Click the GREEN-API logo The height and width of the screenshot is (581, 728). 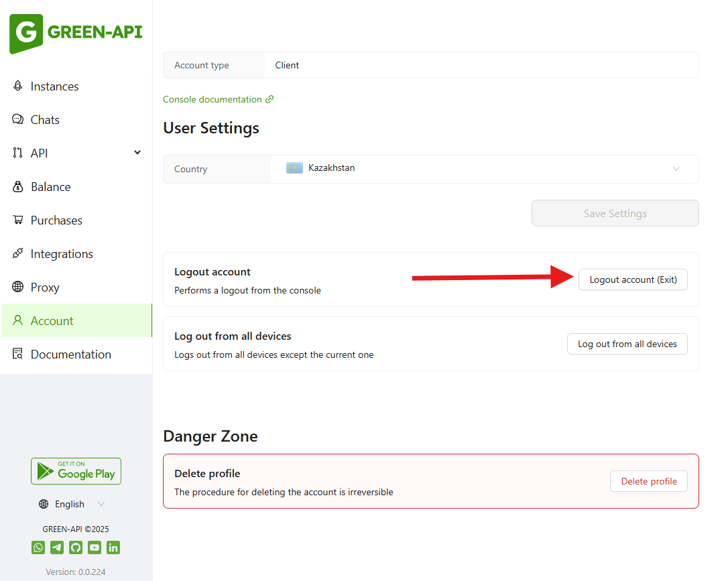76,33
